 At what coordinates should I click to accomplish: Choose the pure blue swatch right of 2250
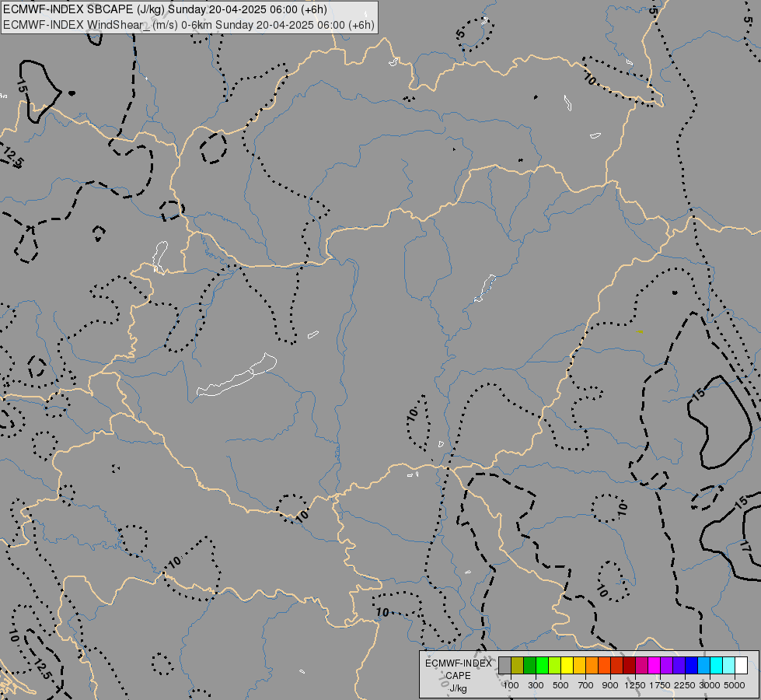coord(692,665)
